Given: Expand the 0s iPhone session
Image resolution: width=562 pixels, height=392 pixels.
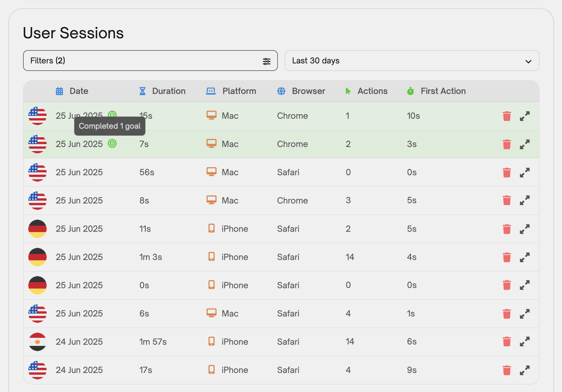Looking at the screenshot, I should (525, 285).
